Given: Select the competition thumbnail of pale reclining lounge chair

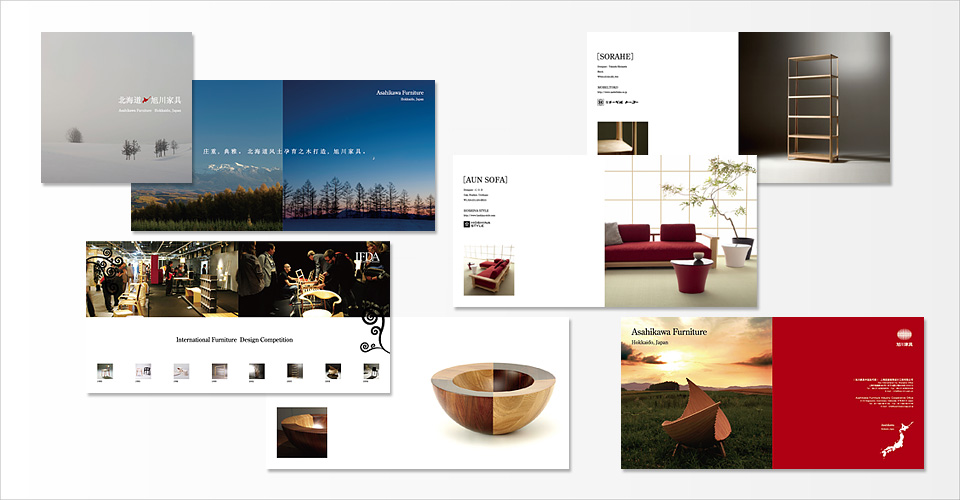Looking at the screenshot, I should tap(181, 371).
